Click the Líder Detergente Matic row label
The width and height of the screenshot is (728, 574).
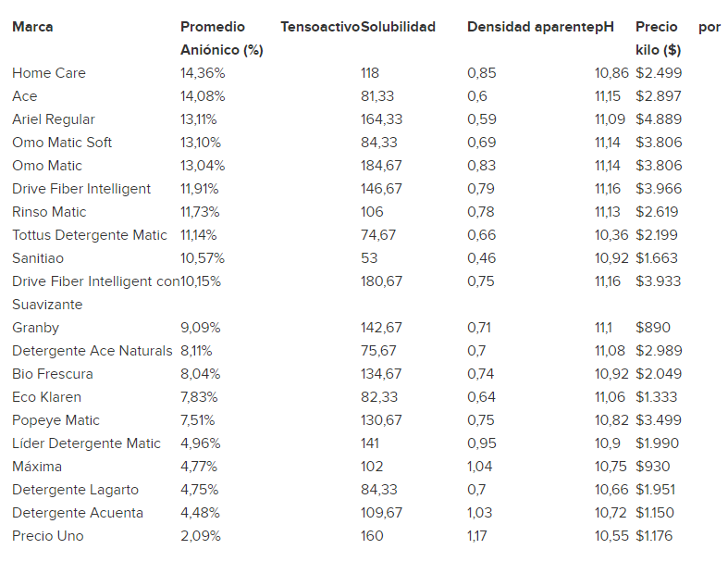86,443
